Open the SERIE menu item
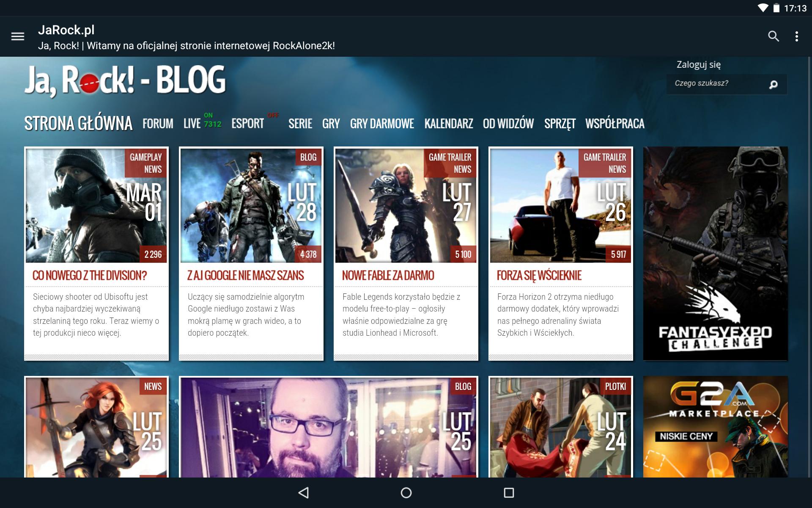 point(300,124)
